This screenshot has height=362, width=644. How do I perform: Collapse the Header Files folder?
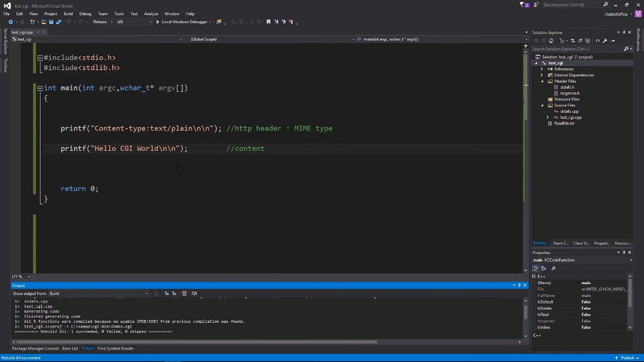[x=542, y=81]
